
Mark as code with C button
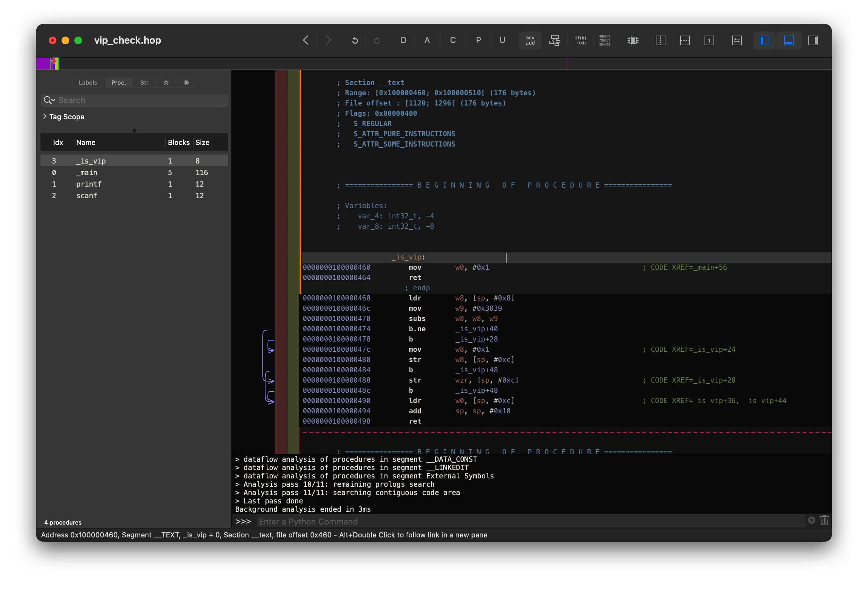(453, 40)
